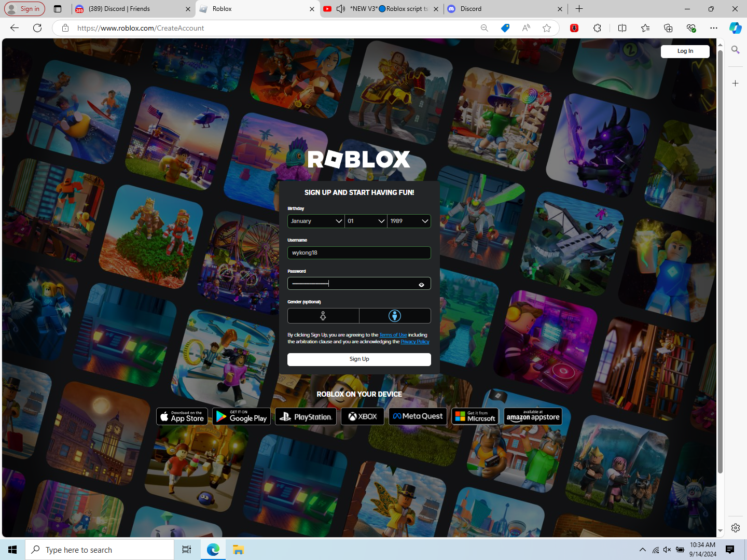Click Get it on Google Play badge

[x=241, y=416]
